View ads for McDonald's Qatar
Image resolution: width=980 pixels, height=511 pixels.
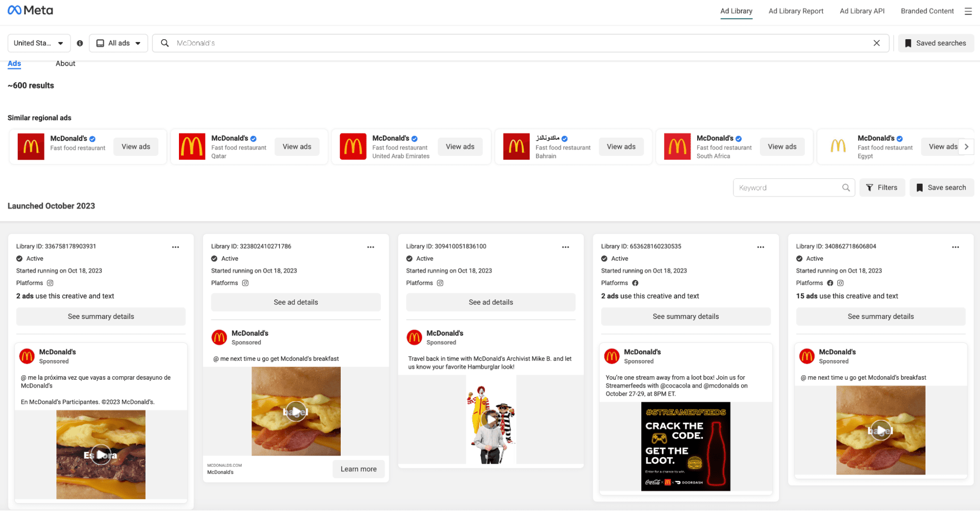pyautogui.click(x=297, y=146)
